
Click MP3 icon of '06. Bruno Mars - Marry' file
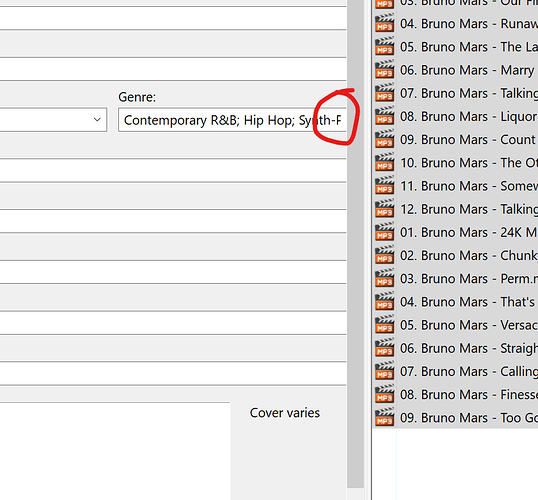tap(384, 70)
